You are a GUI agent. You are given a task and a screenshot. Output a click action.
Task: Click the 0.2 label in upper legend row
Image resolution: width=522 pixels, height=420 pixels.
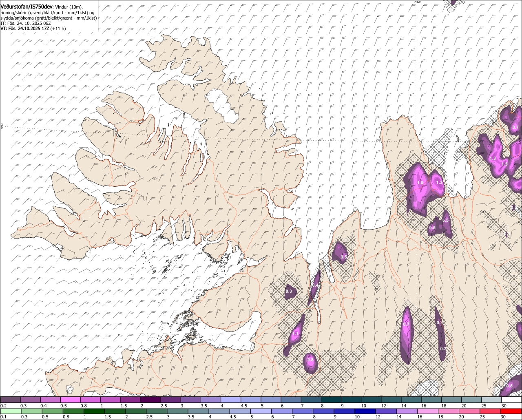tap(3, 406)
